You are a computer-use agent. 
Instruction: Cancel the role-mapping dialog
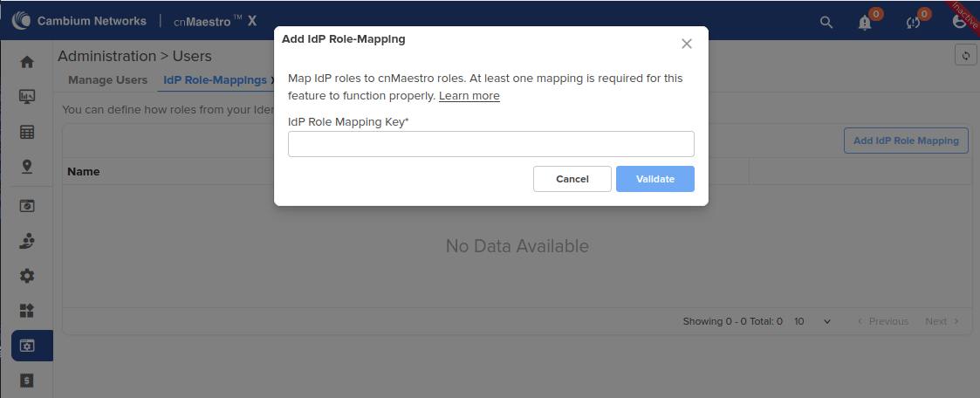(572, 179)
